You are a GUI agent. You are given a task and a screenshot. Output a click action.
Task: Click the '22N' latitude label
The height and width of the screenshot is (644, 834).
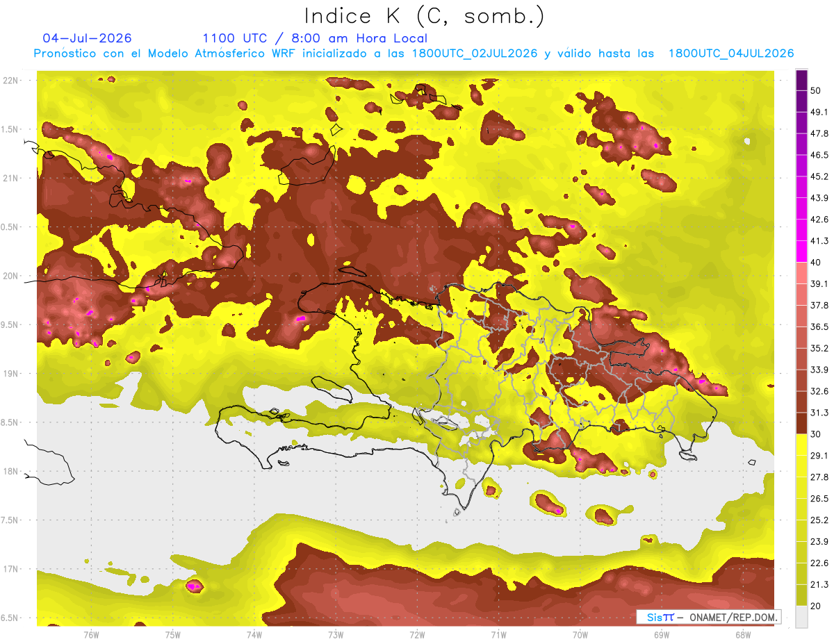pyautogui.click(x=10, y=81)
